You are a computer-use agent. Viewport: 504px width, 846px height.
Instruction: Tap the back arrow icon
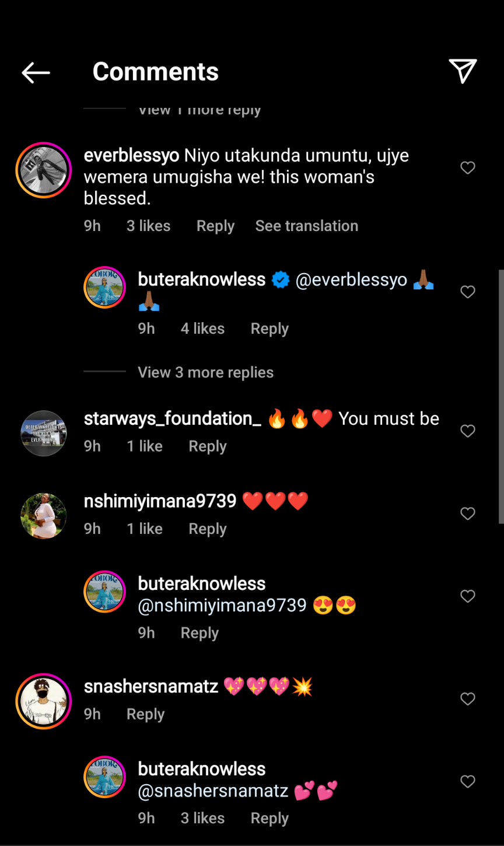coord(36,72)
